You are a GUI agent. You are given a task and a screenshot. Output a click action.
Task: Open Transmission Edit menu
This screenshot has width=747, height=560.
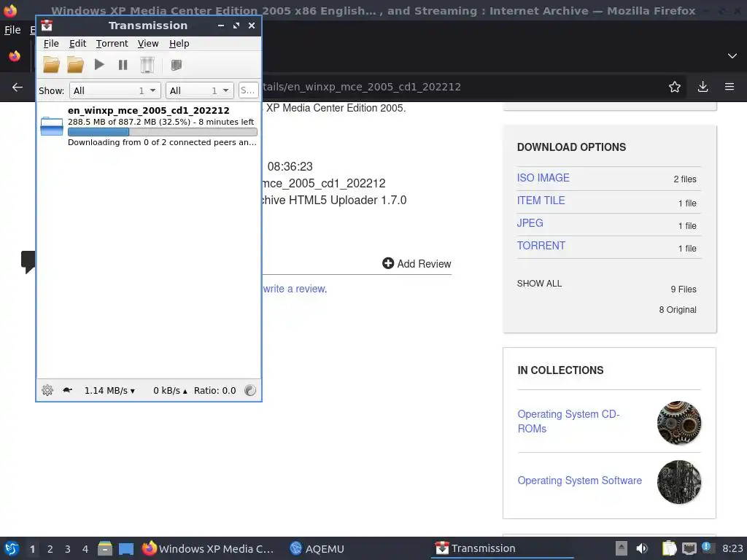click(x=77, y=43)
